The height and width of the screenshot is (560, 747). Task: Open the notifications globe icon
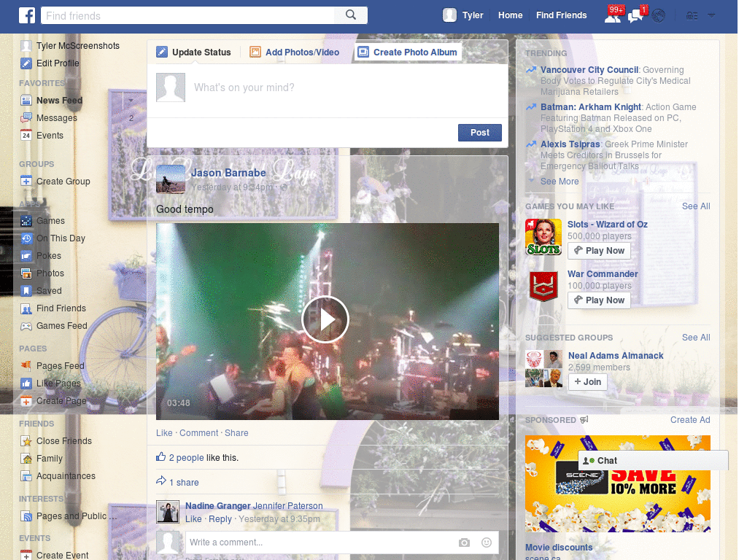coord(659,16)
